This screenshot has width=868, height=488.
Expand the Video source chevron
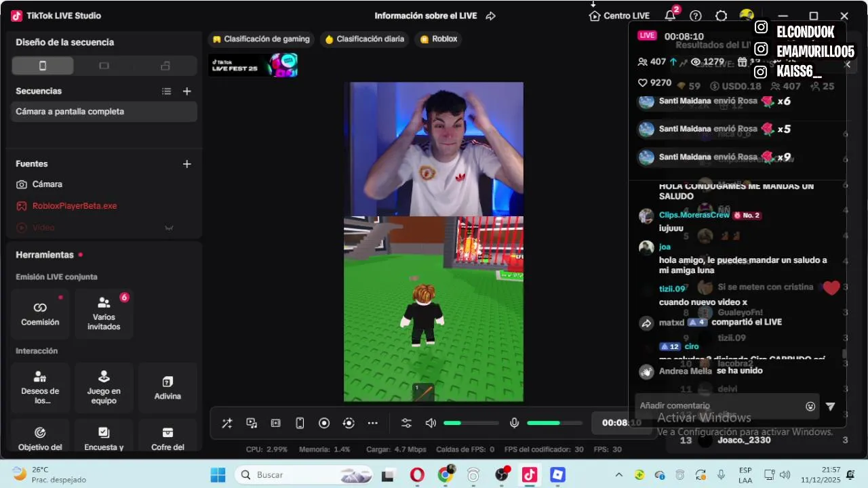[x=170, y=228]
